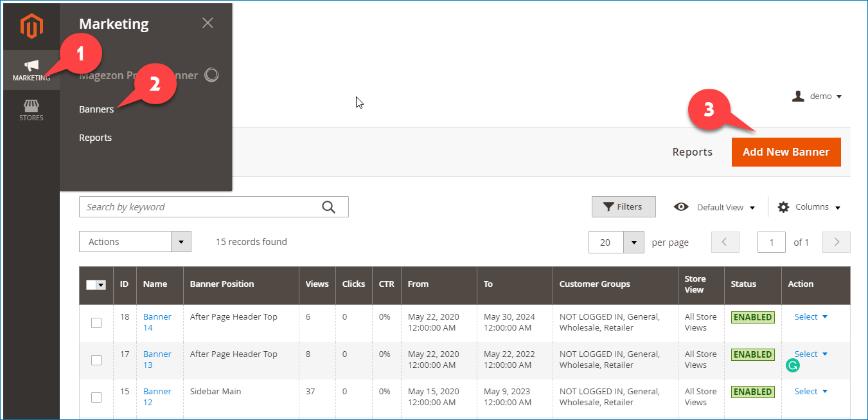Check the box for Banner 14 row
The width and height of the screenshot is (868, 420).
(96, 323)
